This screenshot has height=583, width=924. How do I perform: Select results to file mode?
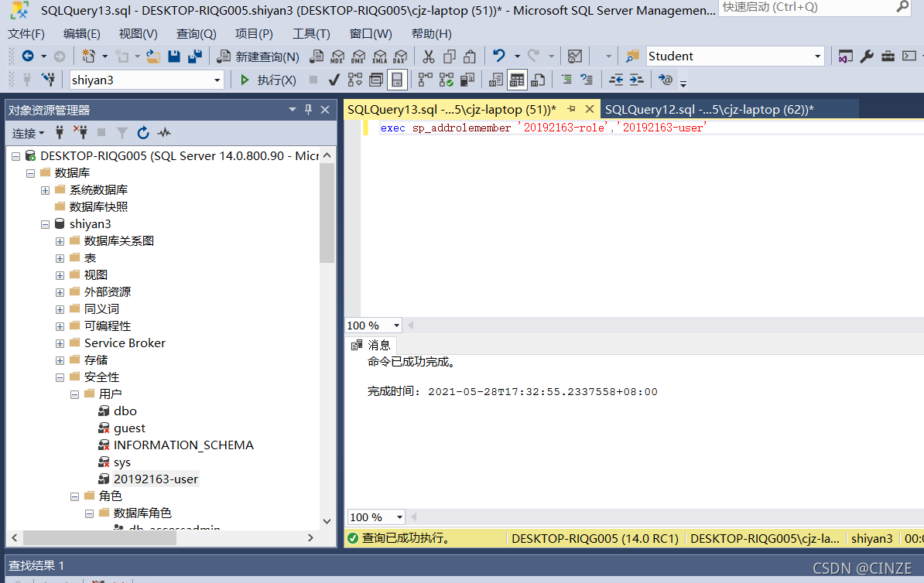[x=538, y=80]
